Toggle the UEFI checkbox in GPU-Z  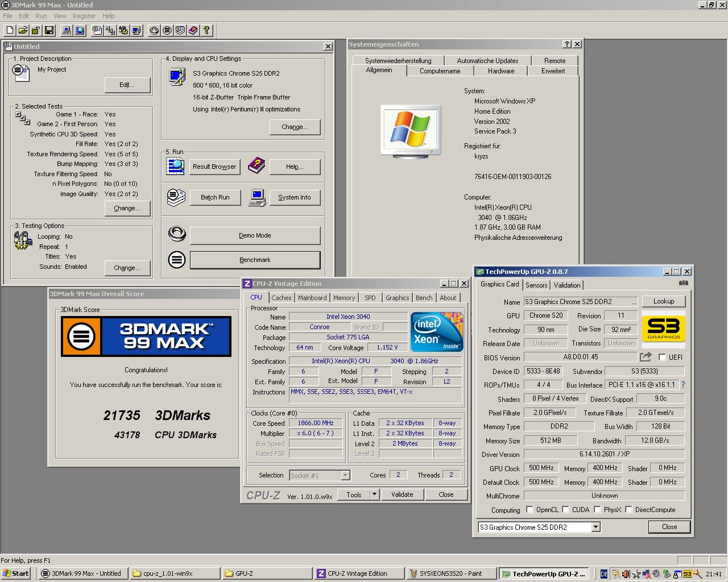click(662, 357)
